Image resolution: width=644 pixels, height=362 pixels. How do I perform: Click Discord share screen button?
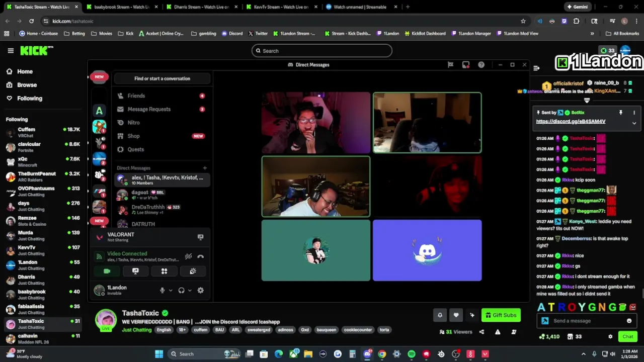(135, 271)
